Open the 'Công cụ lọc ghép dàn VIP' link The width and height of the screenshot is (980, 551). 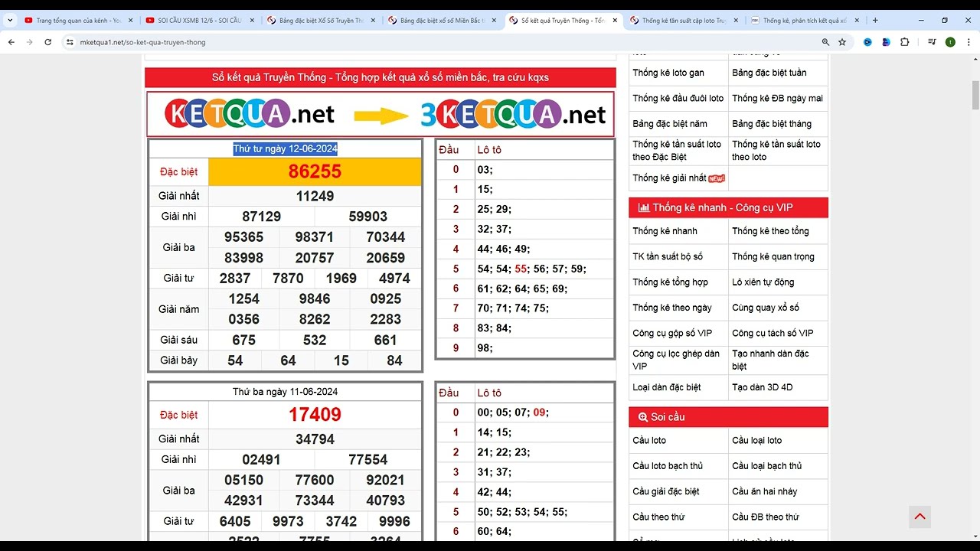(676, 360)
